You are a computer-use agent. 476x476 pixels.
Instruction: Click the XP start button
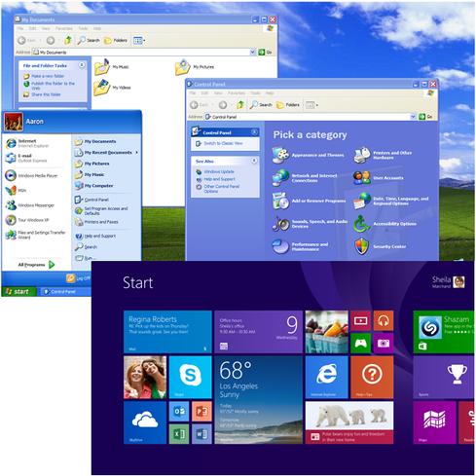pyautogui.click(x=18, y=291)
